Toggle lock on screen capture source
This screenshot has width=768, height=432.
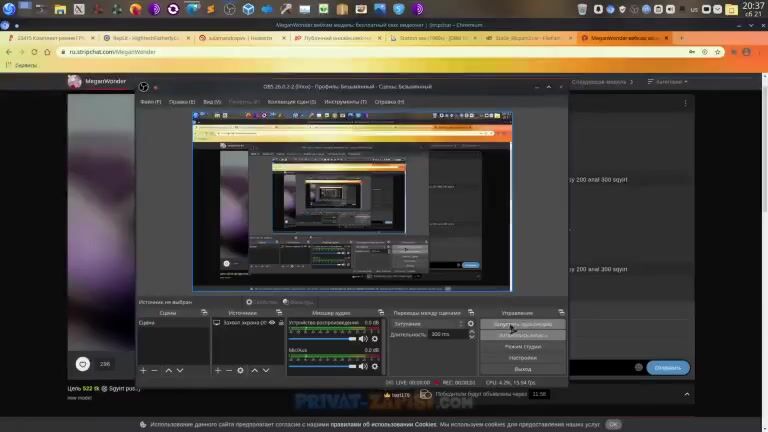click(280, 323)
